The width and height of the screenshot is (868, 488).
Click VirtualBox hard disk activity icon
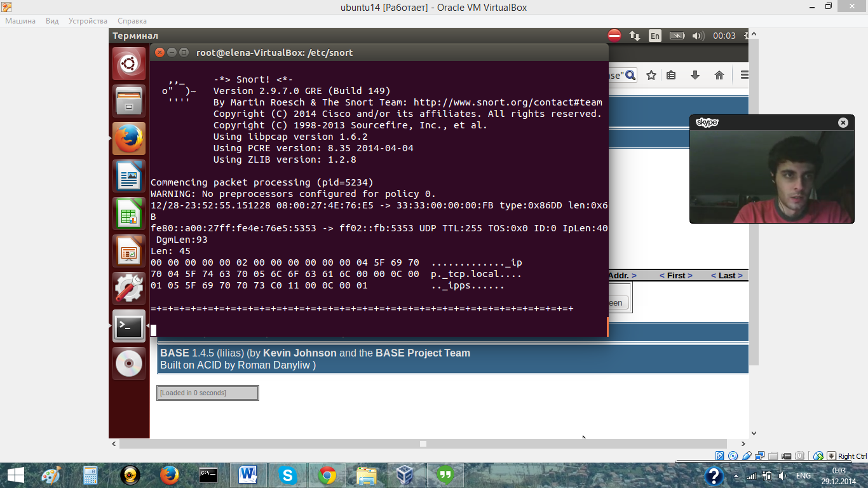click(x=720, y=456)
